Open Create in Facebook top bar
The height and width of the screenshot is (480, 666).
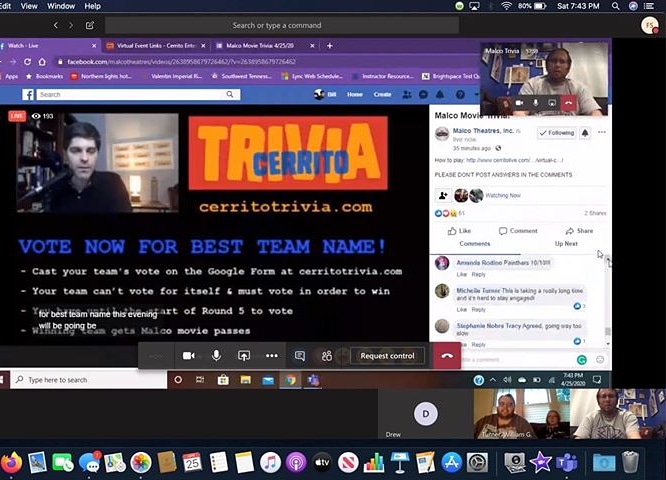coord(382,94)
